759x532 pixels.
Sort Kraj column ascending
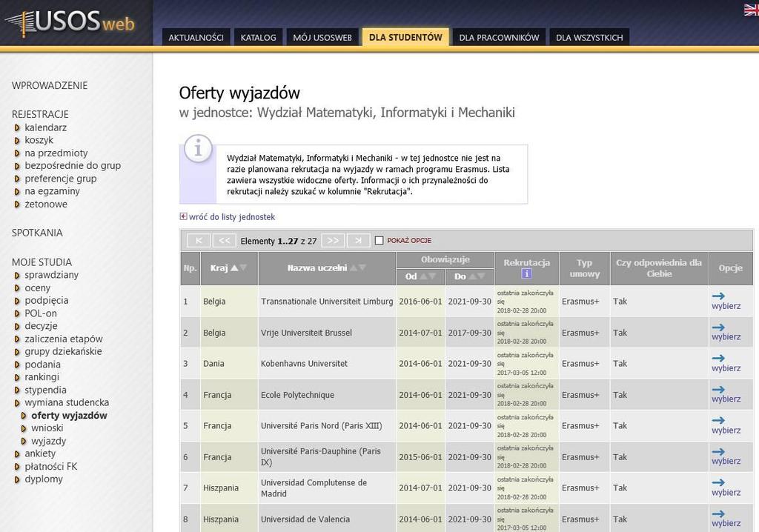click(234, 267)
